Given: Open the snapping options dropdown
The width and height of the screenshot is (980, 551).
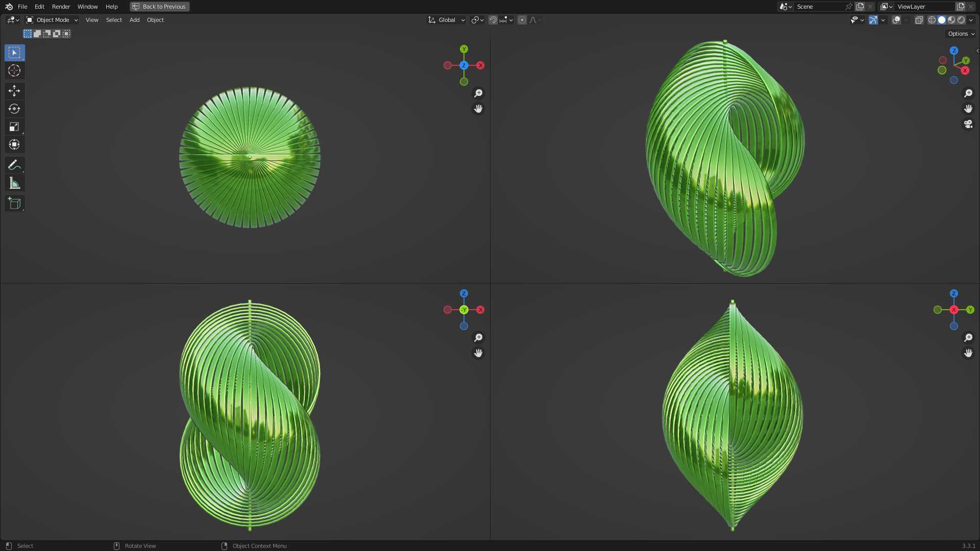Looking at the screenshot, I should 506,20.
